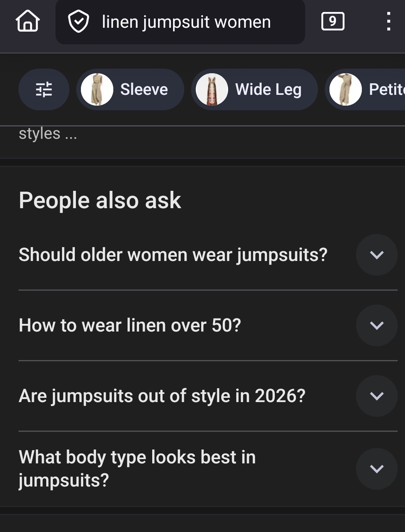Screen dimensions: 405x532
Task: Open "Are jumpsuits out of style in 2026?"
Action: (162, 396)
